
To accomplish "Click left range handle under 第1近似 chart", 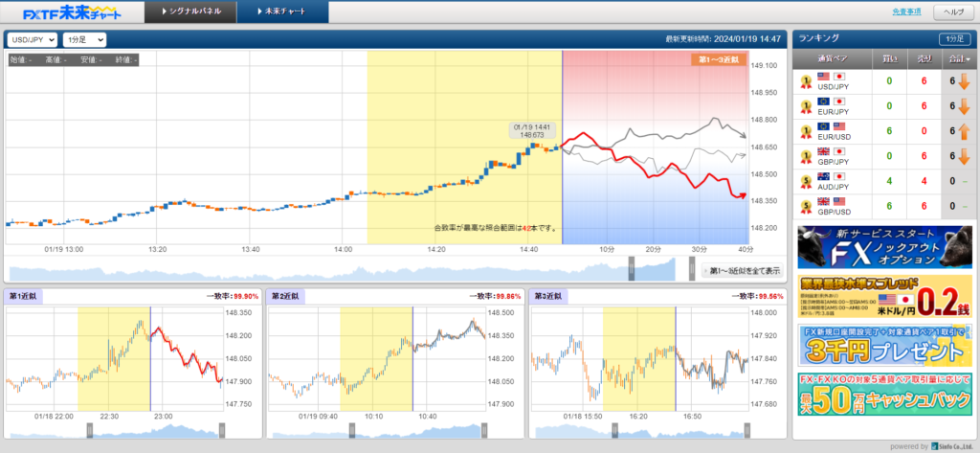I will coord(89,430).
